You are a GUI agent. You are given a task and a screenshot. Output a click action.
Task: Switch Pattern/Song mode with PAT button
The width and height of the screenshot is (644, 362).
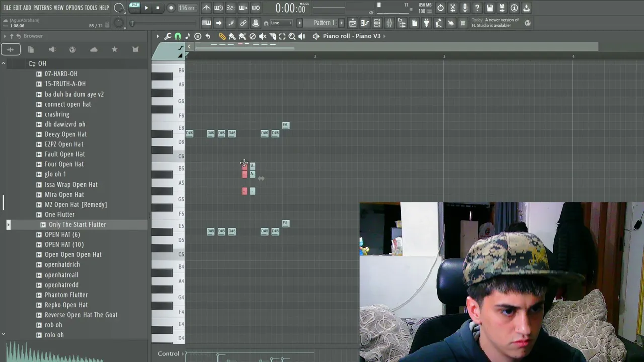pos(134,7)
